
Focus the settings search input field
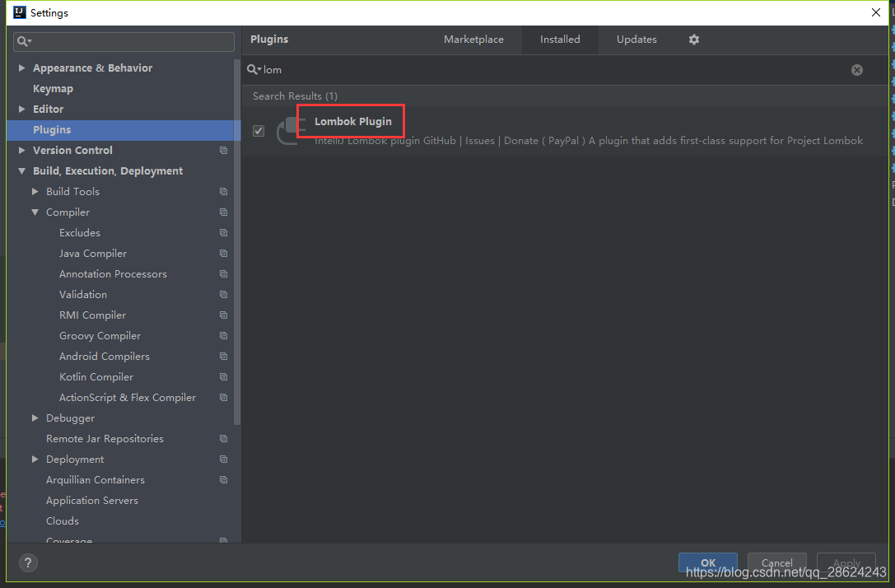click(x=124, y=41)
